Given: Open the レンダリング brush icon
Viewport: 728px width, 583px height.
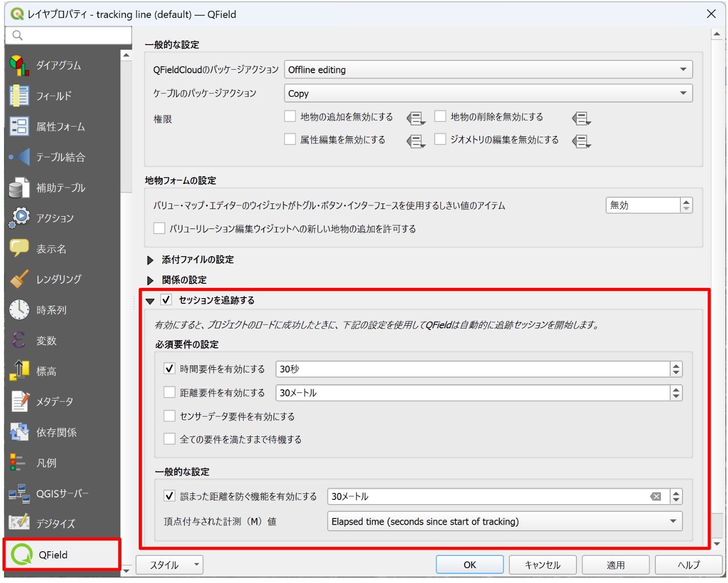Looking at the screenshot, I should pyautogui.click(x=19, y=279).
